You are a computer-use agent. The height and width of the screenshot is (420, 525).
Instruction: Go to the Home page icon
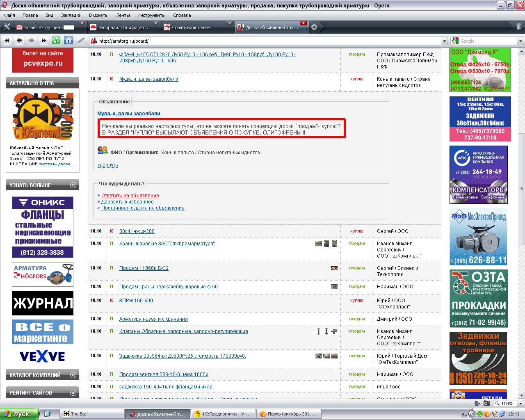[x=68, y=40]
